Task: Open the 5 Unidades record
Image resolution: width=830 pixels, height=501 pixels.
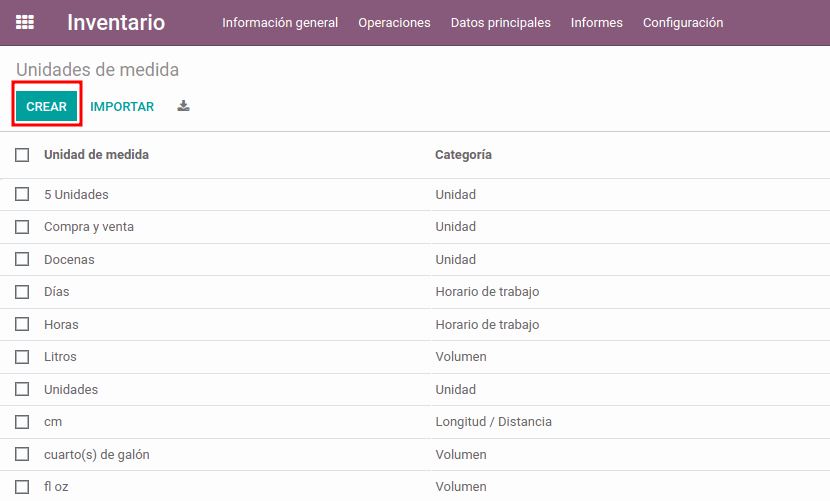Action: (x=76, y=194)
